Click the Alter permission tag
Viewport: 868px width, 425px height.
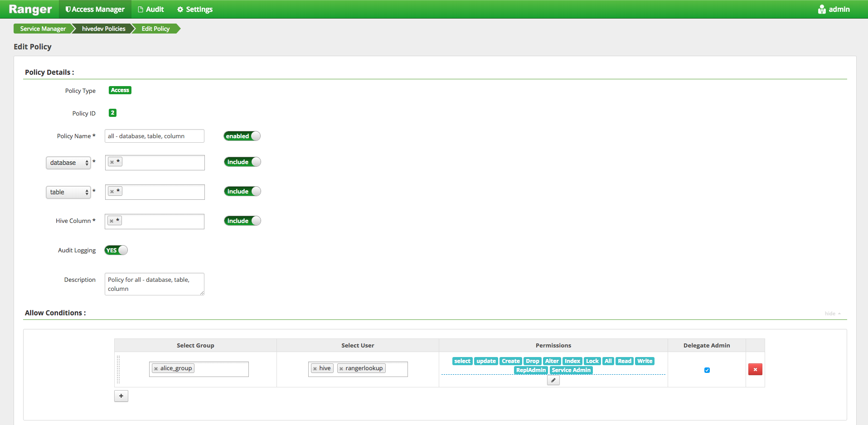(552, 361)
